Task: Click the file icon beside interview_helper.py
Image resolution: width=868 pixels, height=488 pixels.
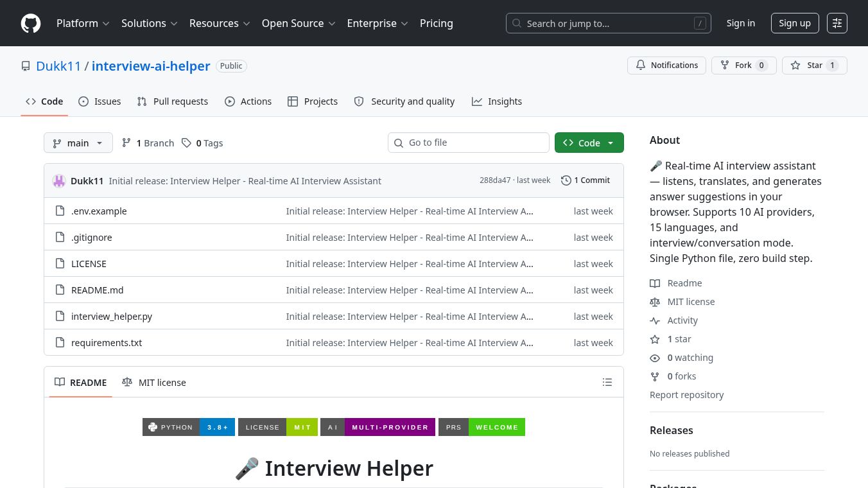Action: point(60,317)
